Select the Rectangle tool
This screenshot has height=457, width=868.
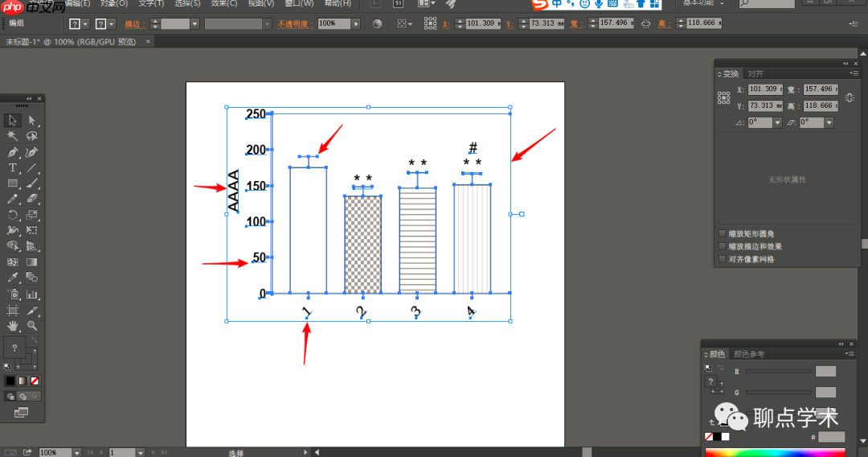(13, 183)
